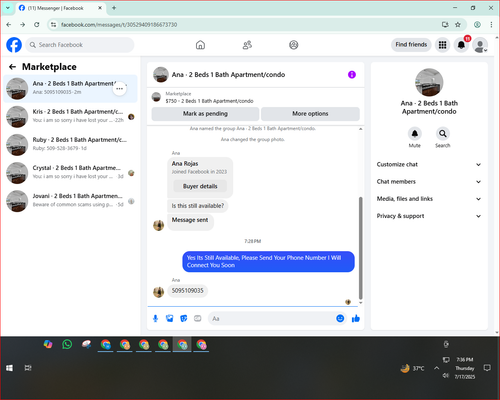The image size is (500, 400).
Task: Record a voice clip with the microphone icon
Action: 155,319
